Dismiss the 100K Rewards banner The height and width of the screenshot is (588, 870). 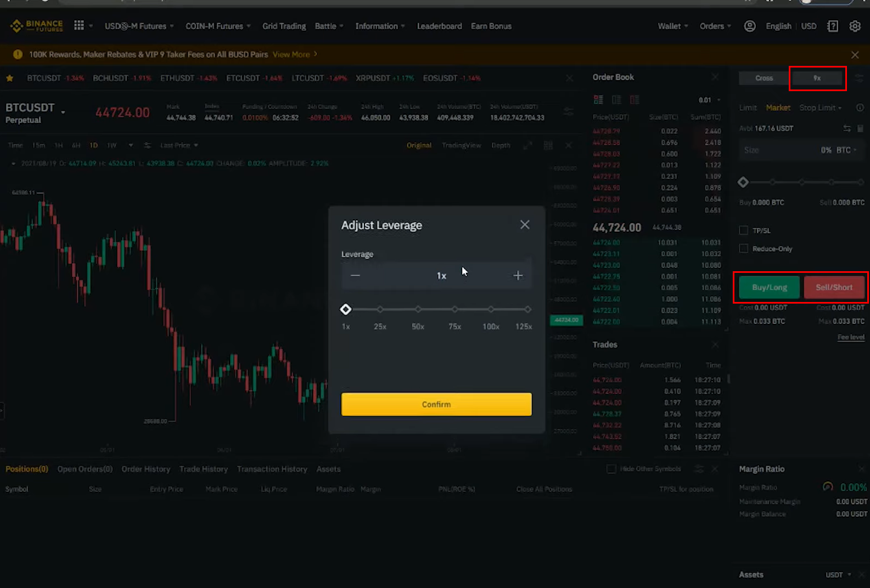tap(855, 54)
